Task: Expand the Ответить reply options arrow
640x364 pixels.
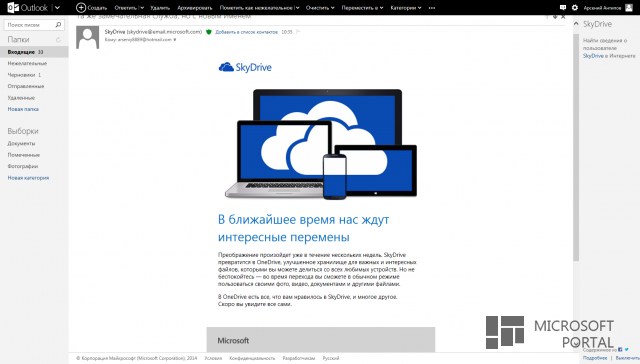Action: click(142, 8)
